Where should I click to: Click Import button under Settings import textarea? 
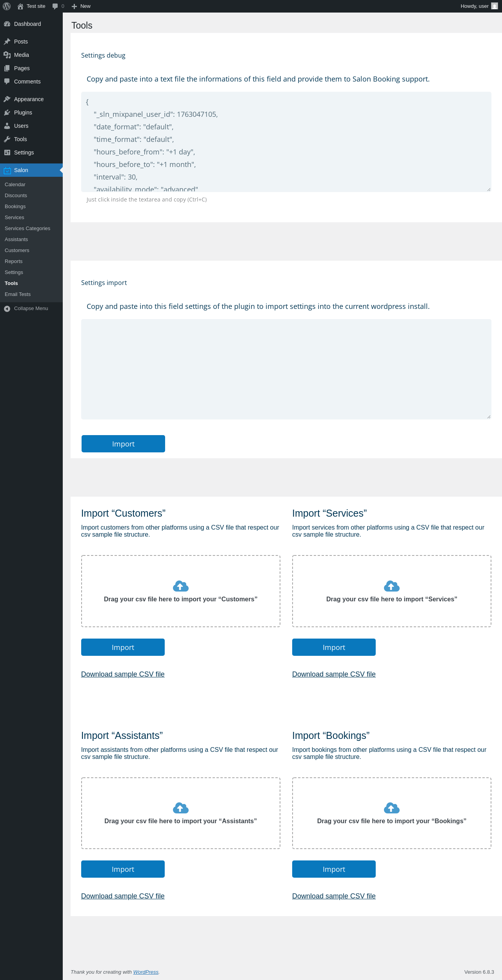tap(123, 444)
